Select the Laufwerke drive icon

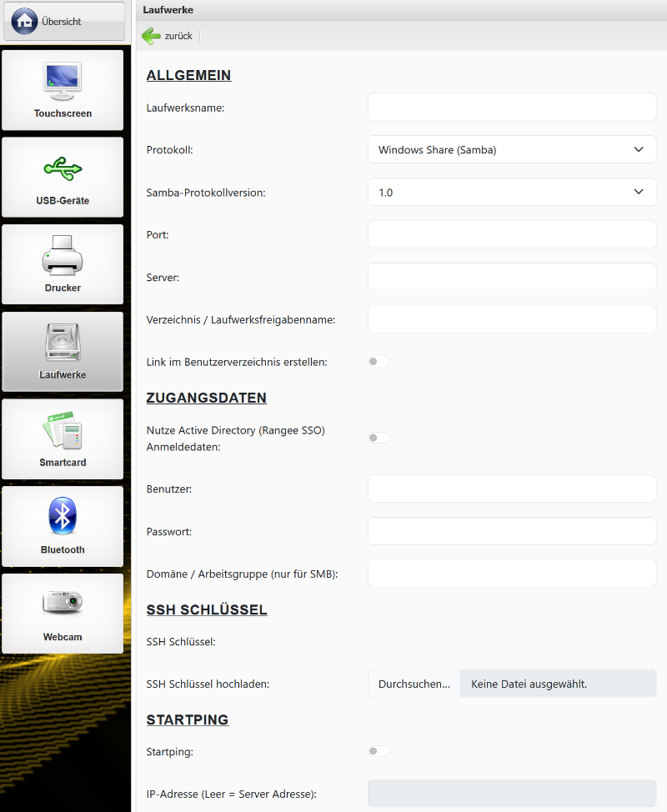coord(63,343)
